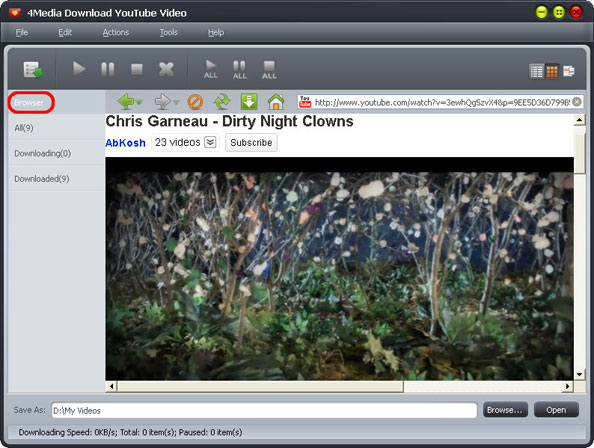Image resolution: width=594 pixels, height=448 pixels.
Task: Start all downloads with Play ALL
Action: pyautogui.click(x=211, y=69)
